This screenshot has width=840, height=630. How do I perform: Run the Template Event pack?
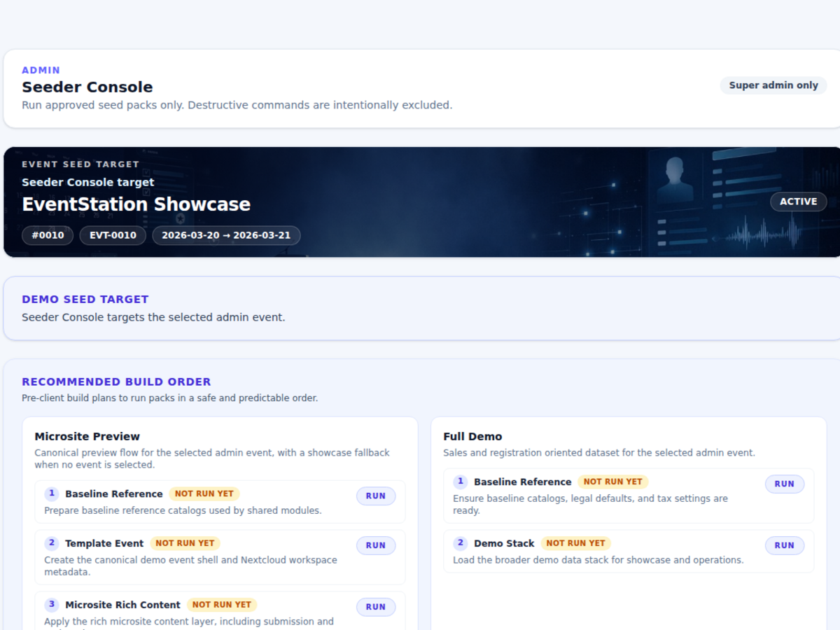pos(376,545)
